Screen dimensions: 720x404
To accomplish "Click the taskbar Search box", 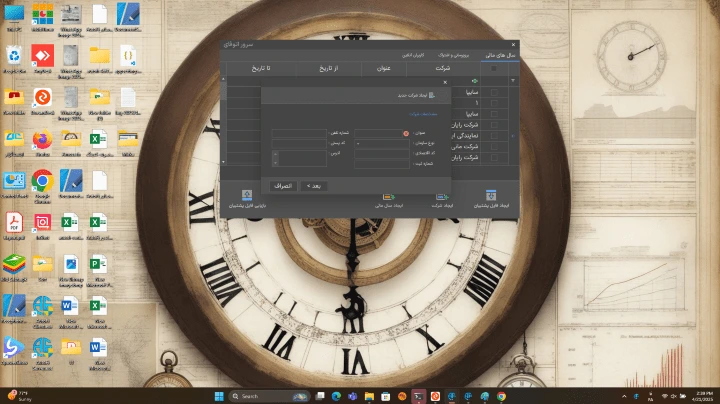I will tap(269, 396).
